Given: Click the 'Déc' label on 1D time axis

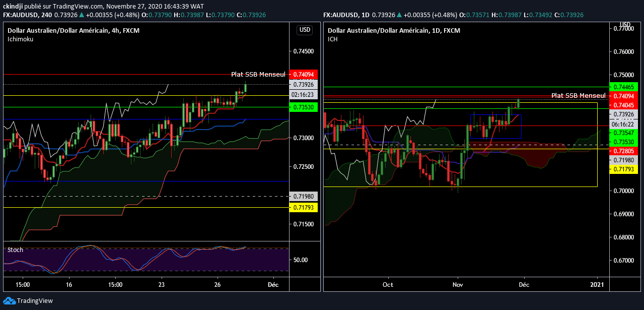Looking at the screenshot, I should pyautogui.click(x=524, y=284).
